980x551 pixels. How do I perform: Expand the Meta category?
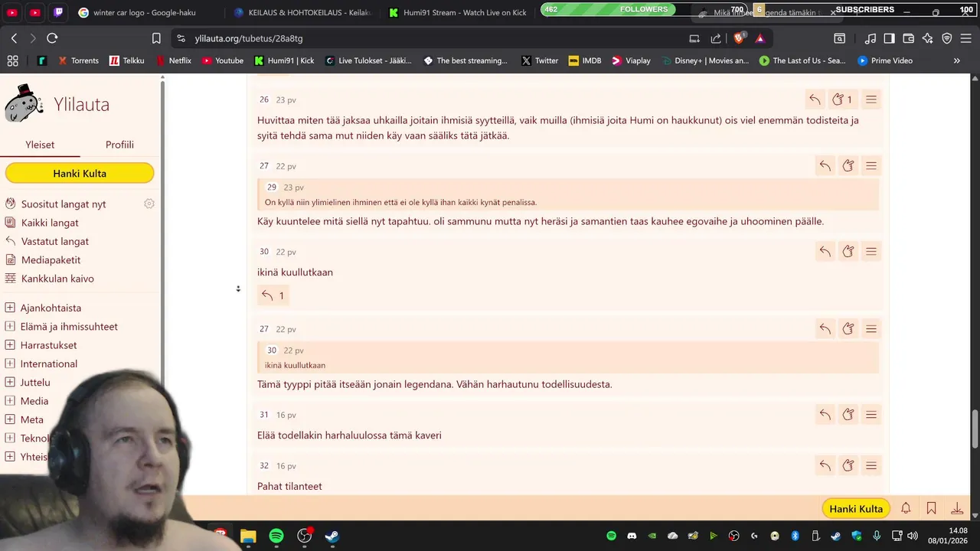tap(10, 419)
